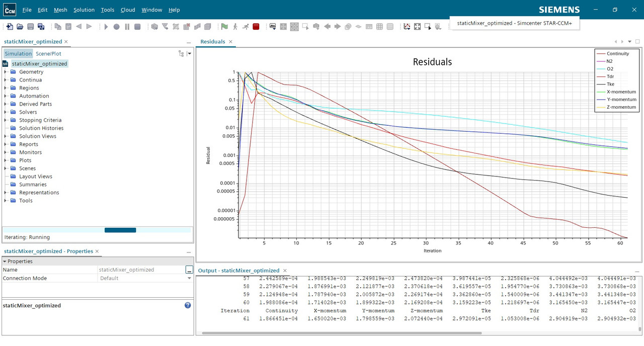644x346 pixels.
Task: Select the Residuals plot tab
Action: tap(213, 42)
